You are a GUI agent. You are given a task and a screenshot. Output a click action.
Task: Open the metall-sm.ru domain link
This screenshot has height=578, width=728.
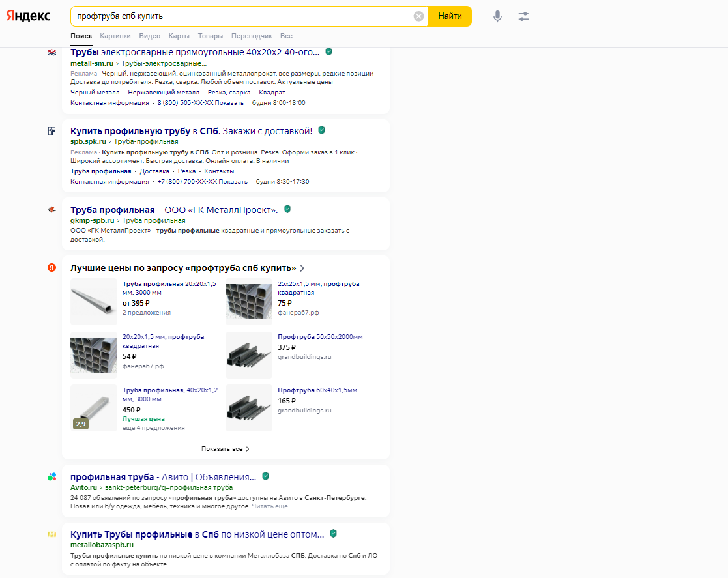92,64
